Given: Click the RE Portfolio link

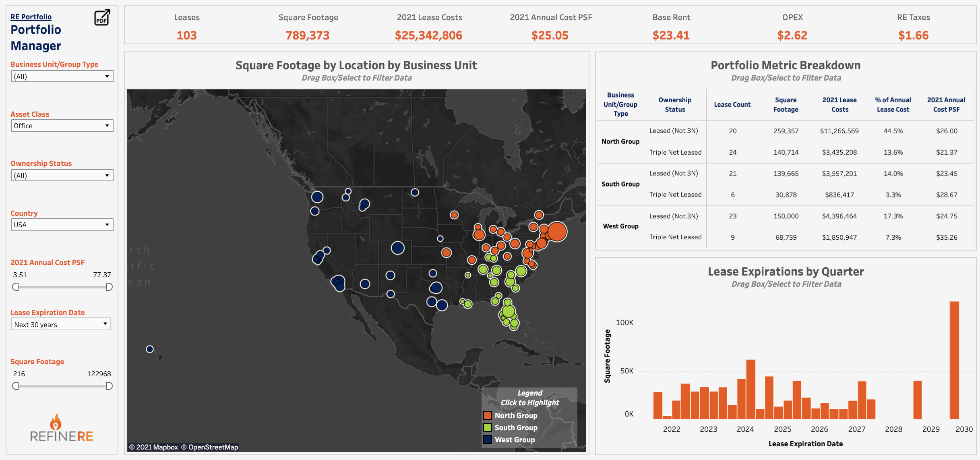Looking at the screenshot, I should pyautogui.click(x=31, y=17).
